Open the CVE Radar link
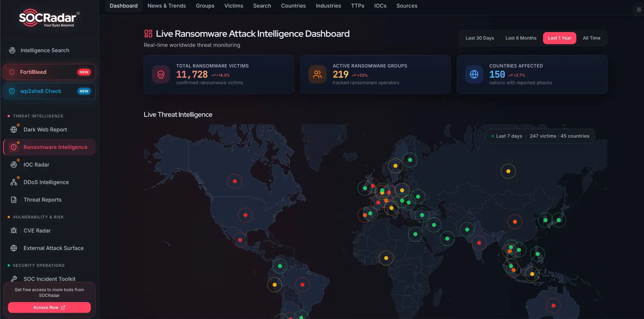The width and height of the screenshot is (644, 319). coord(49,231)
